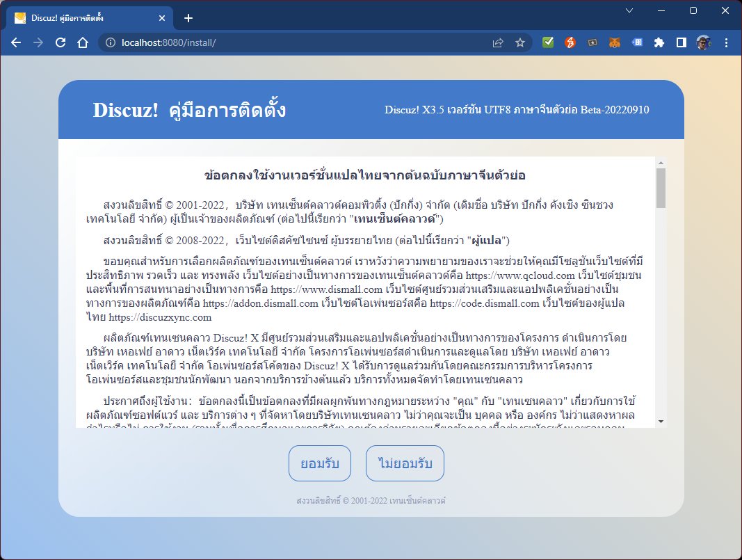Open the blue square extension icon after the fox
Image resolution: width=742 pixels, height=560 pixels.
[x=637, y=42]
